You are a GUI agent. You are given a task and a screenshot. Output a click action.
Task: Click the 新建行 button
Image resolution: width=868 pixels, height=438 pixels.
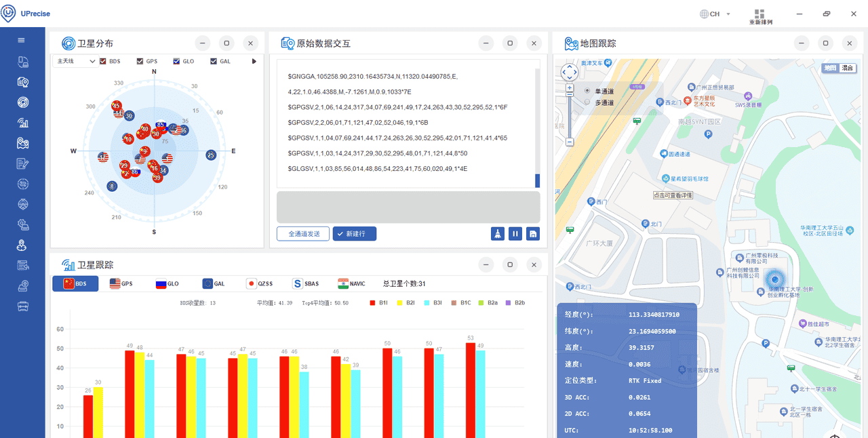[x=353, y=233]
